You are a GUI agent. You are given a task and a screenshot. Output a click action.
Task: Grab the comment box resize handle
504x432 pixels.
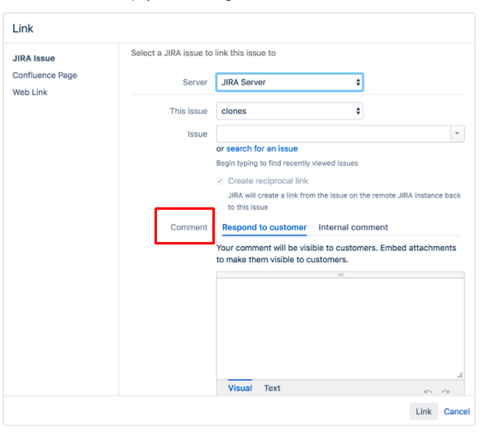460,375
